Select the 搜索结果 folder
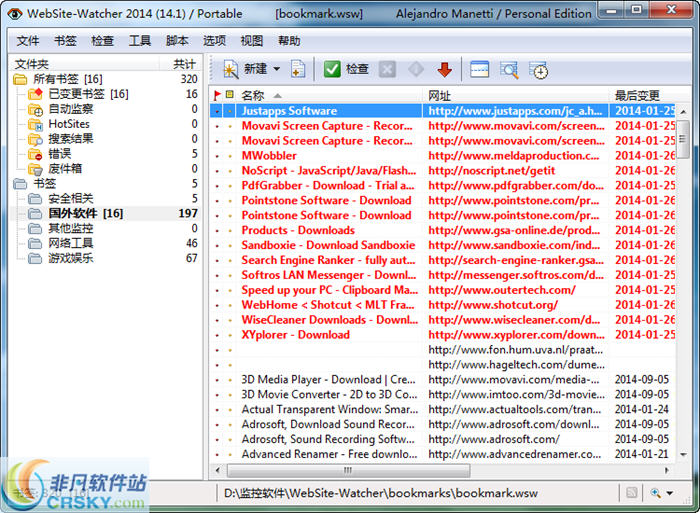 pyautogui.click(x=71, y=139)
